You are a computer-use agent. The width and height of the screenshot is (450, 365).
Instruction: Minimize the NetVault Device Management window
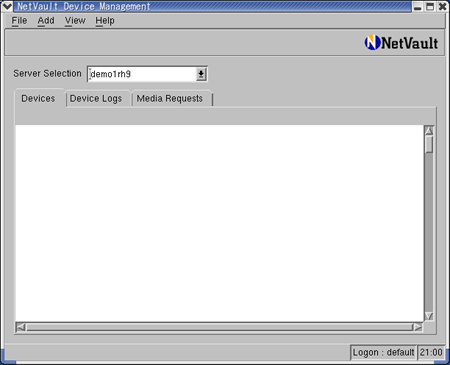pyautogui.click(x=418, y=7)
